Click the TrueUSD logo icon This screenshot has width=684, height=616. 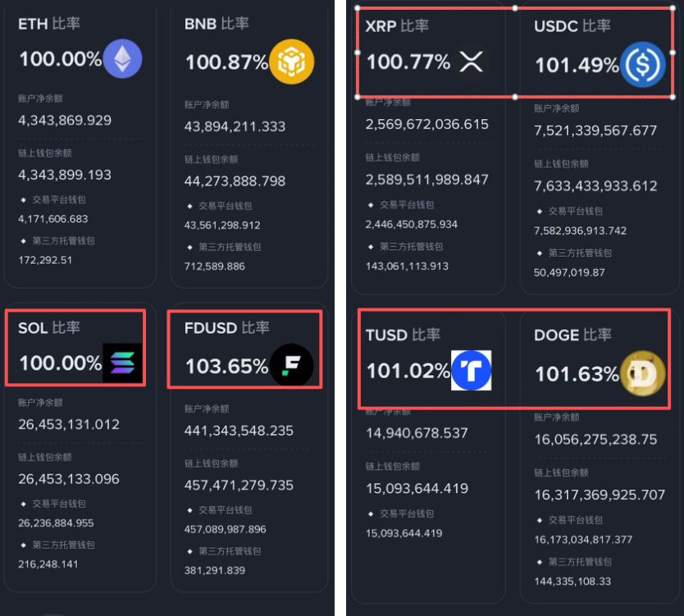[x=473, y=370]
